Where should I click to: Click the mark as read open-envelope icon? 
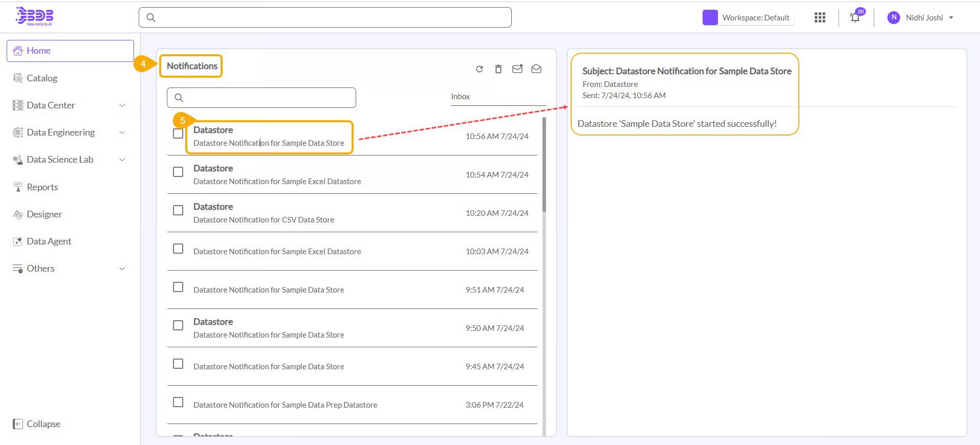tap(536, 69)
